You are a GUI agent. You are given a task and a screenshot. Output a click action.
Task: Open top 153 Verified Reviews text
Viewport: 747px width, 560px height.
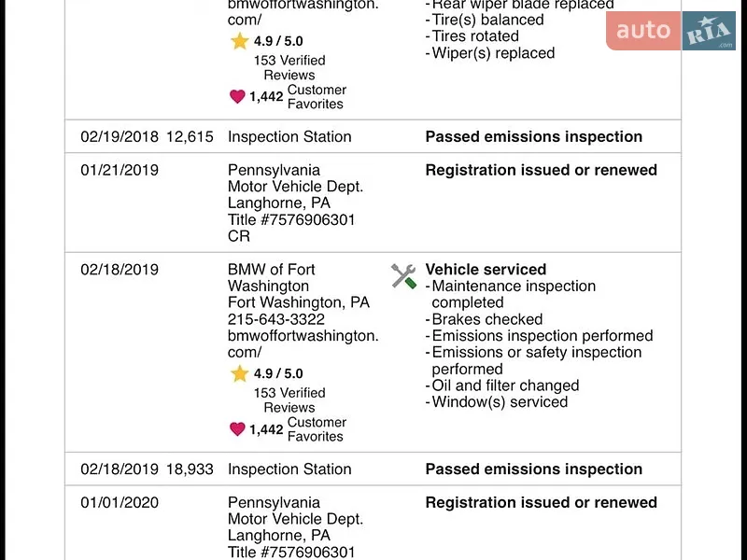289,67
